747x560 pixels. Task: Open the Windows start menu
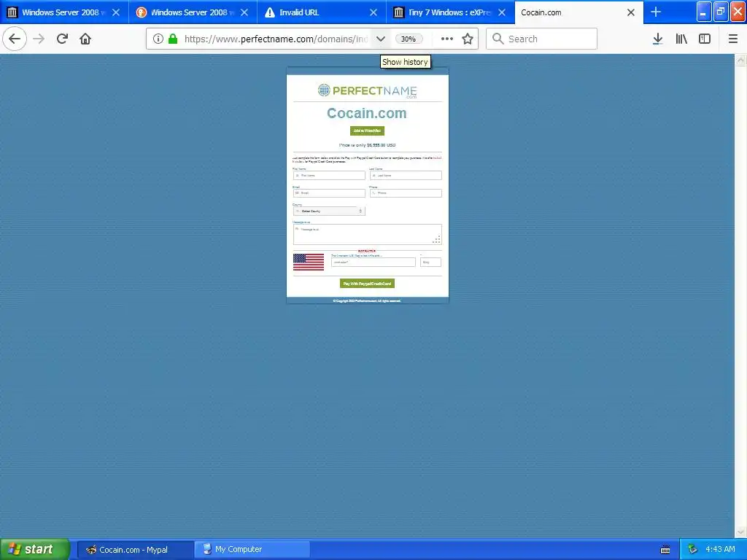(x=35, y=550)
